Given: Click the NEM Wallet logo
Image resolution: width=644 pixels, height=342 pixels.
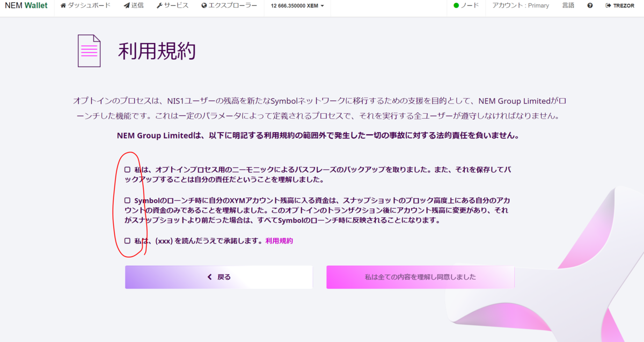Looking at the screenshot, I should click(x=26, y=5).
